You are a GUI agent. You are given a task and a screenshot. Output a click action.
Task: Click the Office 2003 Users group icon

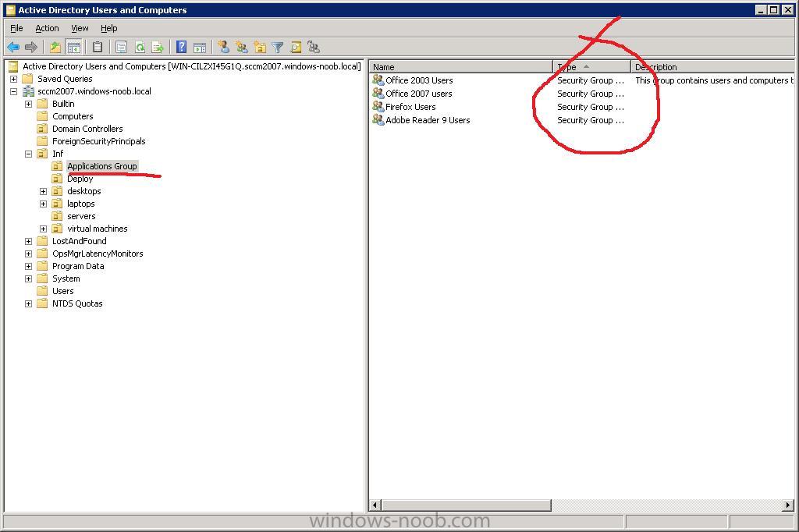click(378, 80)
